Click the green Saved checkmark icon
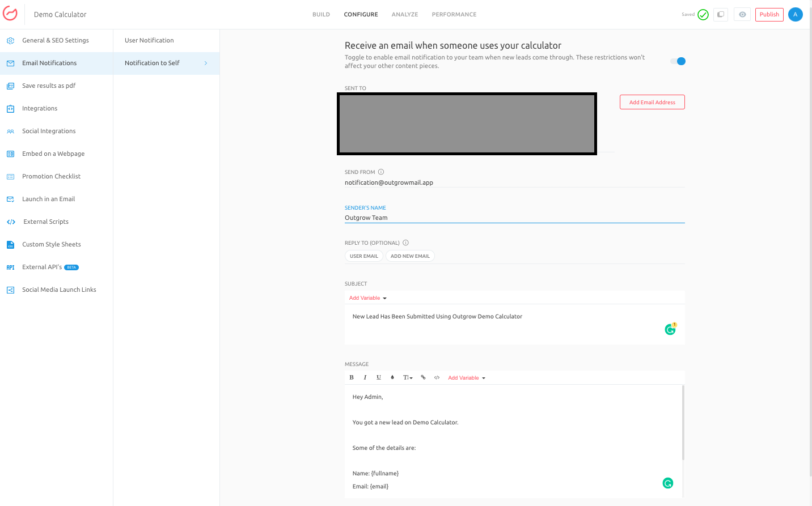 point(703,15)
